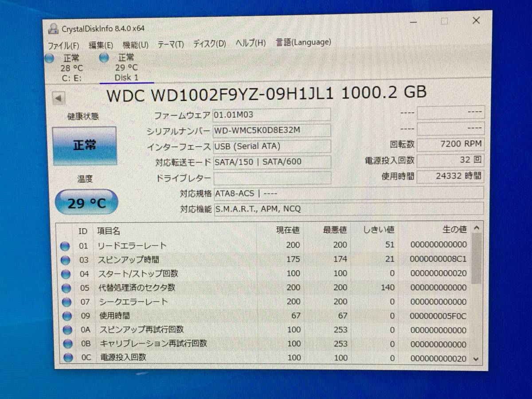Click the 29 °C temperature button
This screenshot has height=399, width=532.
coord(86,203)
